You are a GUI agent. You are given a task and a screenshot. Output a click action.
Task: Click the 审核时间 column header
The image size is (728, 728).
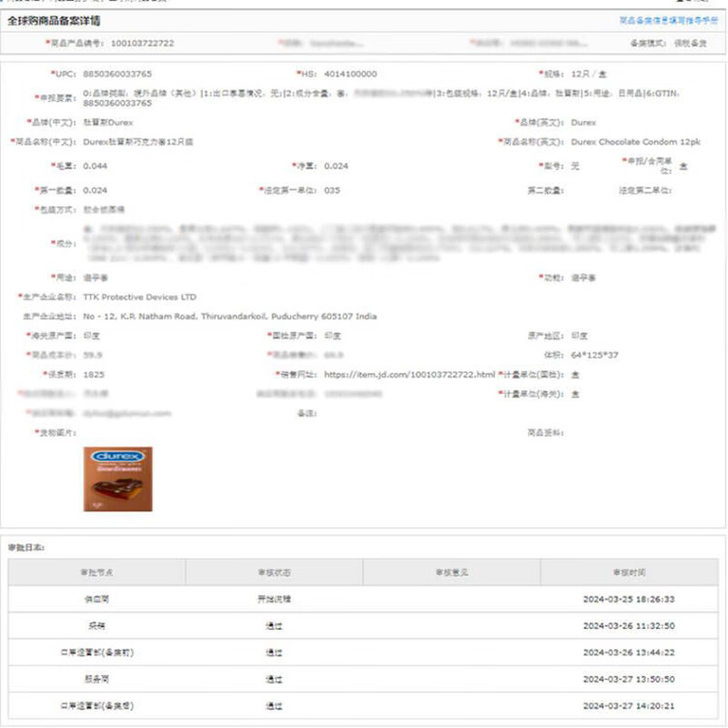(x=629, y=572)
